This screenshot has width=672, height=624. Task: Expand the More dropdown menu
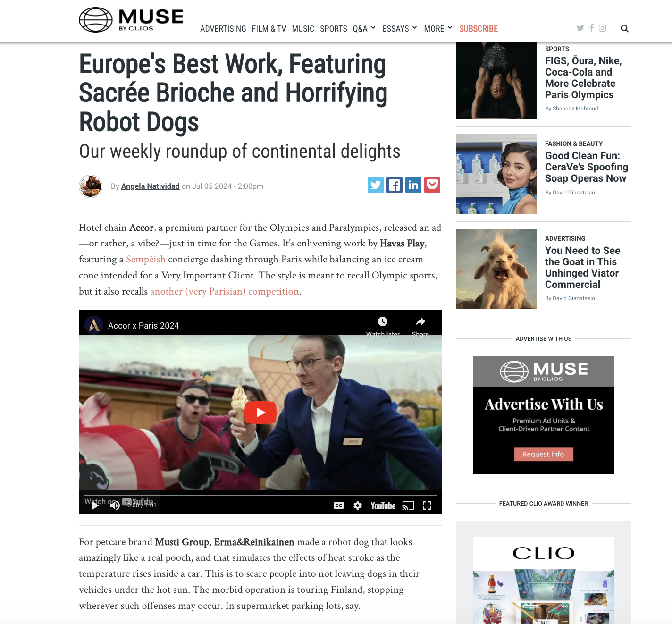coord(438,29)
